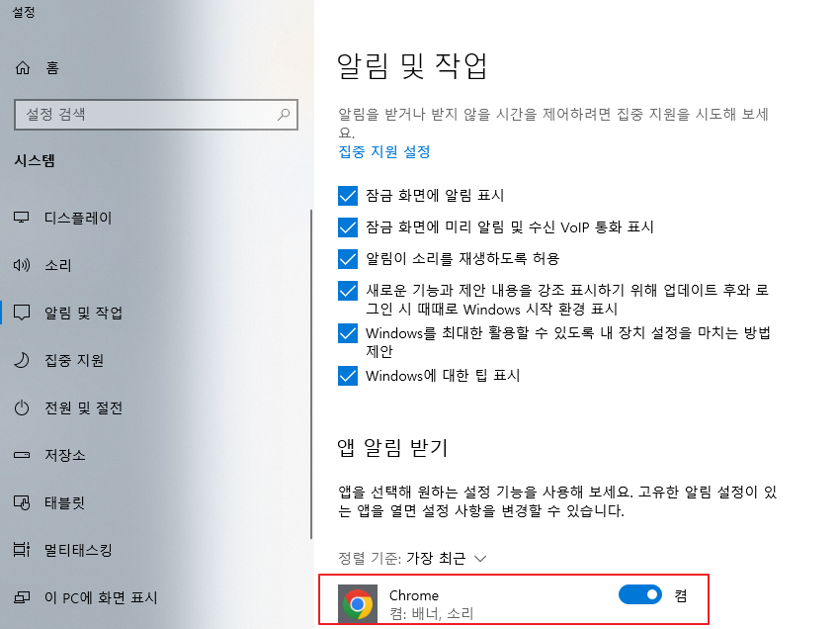
Task: Click the 시스템 category label
Action: 35,161
